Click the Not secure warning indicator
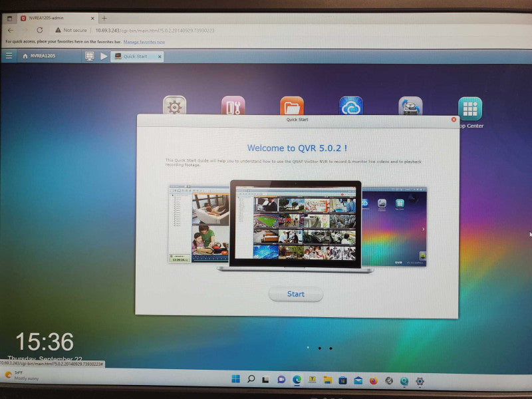The image size is (532, 399). (x=70, y=30)
